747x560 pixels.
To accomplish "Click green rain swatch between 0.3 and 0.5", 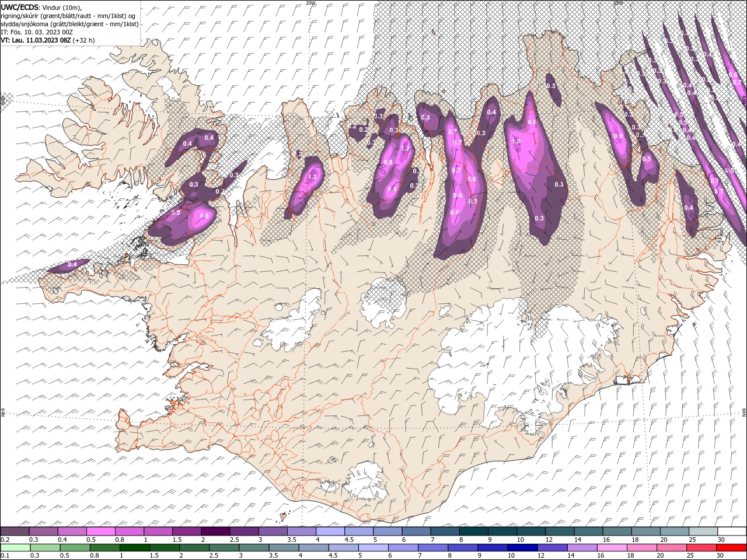I will tap(44, 548).
